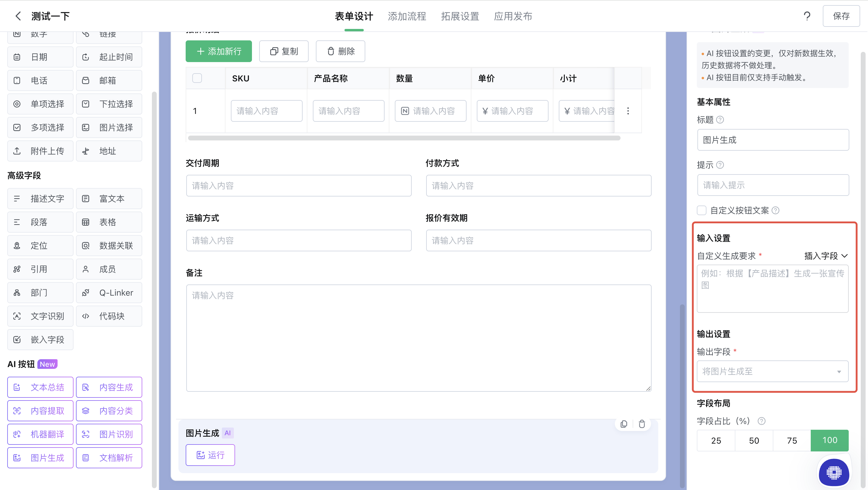This screenshot has width=868, height=490.
Task: Add the 地址 address field
Action: point(109,151)
